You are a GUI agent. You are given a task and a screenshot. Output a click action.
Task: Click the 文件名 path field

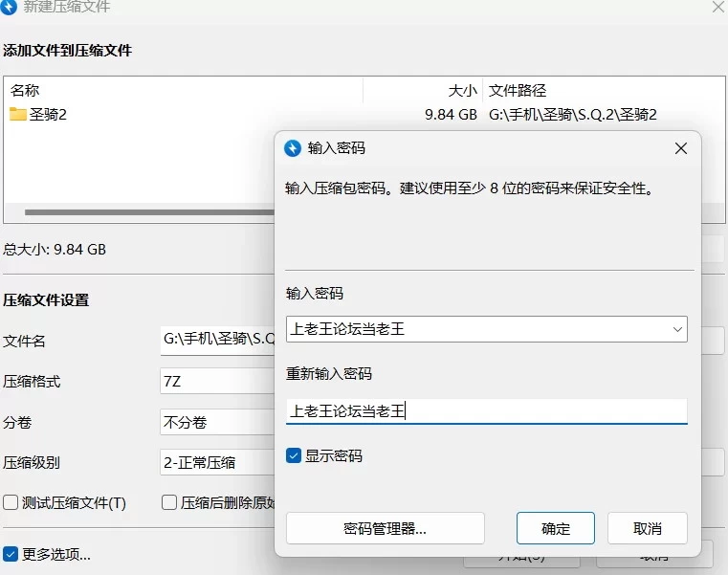point(218,340)
